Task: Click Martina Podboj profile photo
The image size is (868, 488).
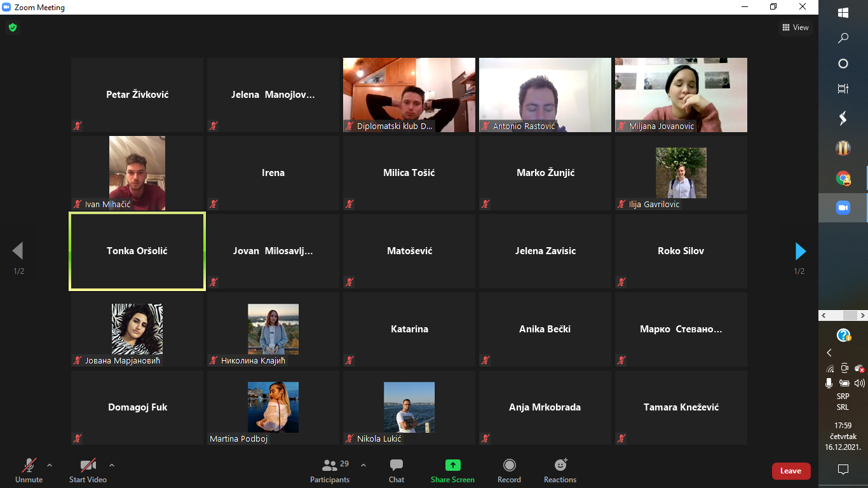Action: click(x=273, y=407)
